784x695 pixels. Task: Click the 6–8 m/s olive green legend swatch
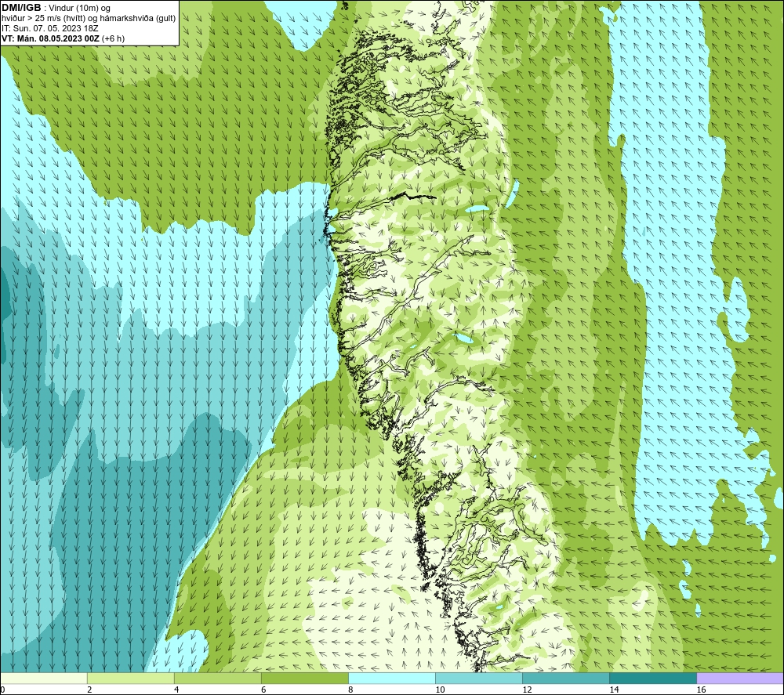tap(304, 678)
